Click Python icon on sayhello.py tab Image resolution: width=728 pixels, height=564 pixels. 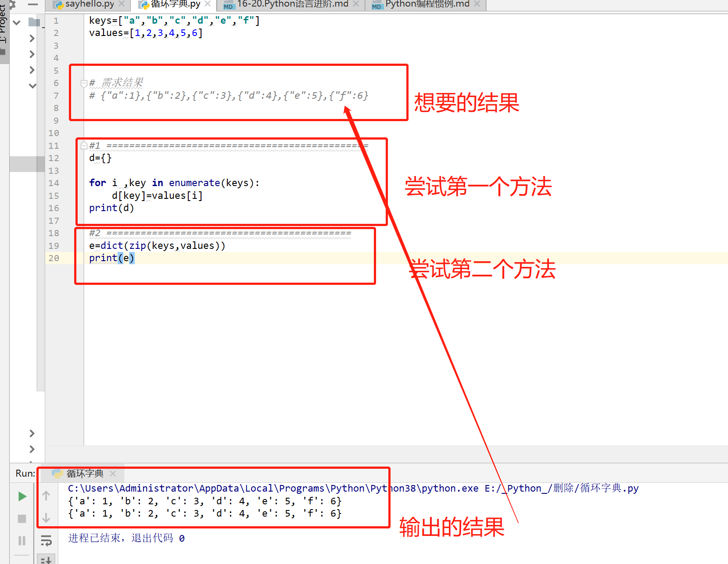coord(59,5)
